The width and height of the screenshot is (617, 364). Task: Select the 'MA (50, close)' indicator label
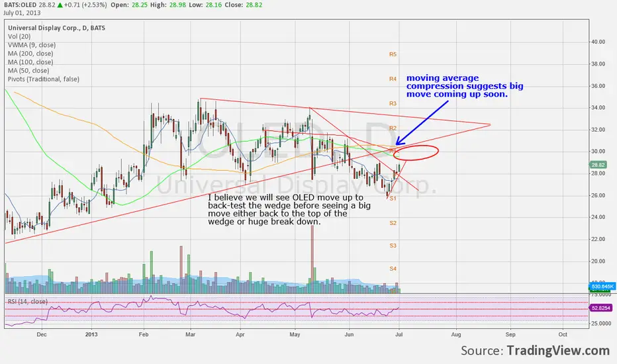pyautogui.click(x=28, y=71)
